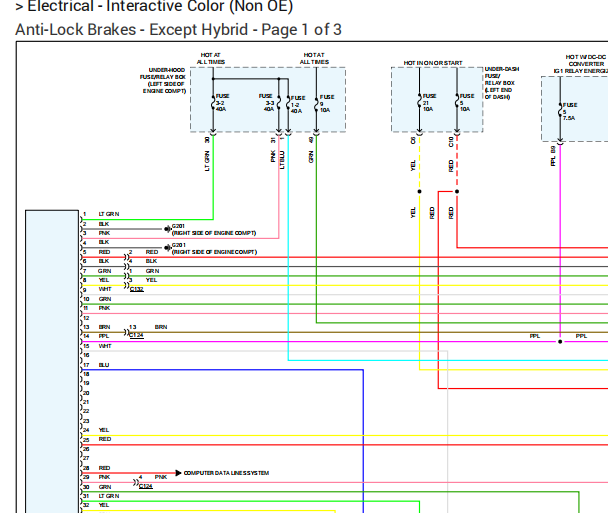Click HOT AT ALL TIMES above Fuse 3-2
This screenshot has height=513, width=608.
click(x=211, y=59)
